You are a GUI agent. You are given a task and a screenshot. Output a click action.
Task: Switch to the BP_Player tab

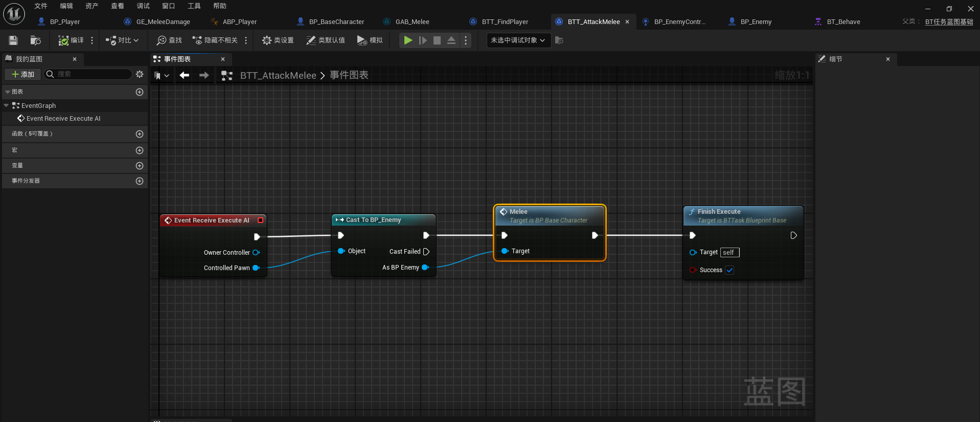click(x=65, y=22)
